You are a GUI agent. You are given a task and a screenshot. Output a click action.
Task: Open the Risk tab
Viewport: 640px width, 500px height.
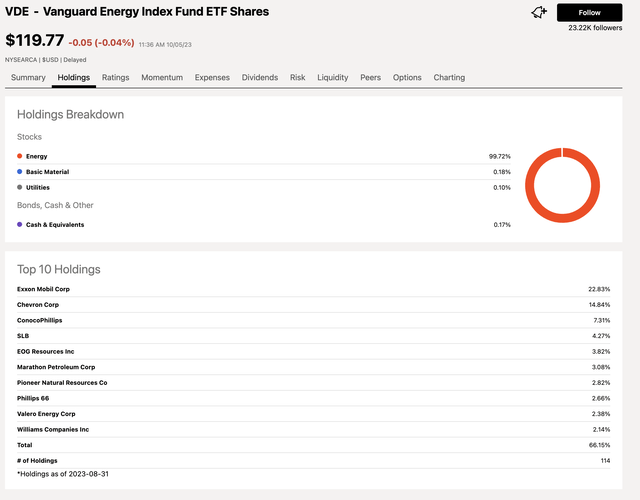click(298, 77)
